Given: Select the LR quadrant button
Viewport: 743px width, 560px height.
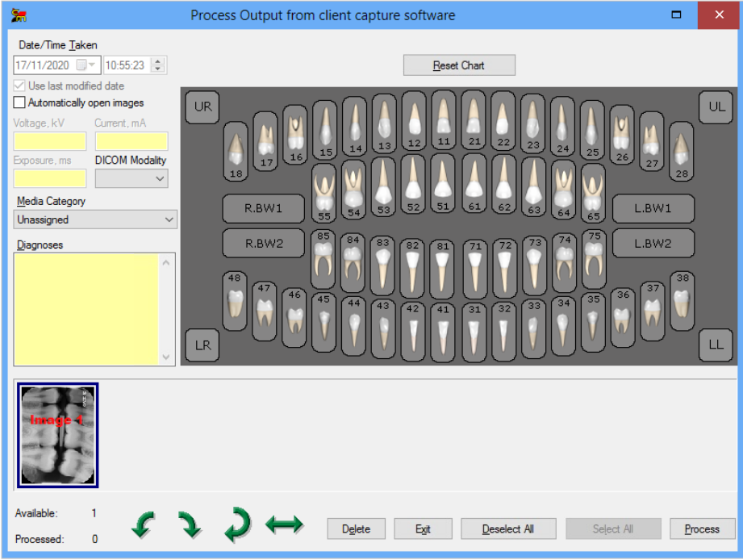Looking at the screenshot, I should [202, 345].
